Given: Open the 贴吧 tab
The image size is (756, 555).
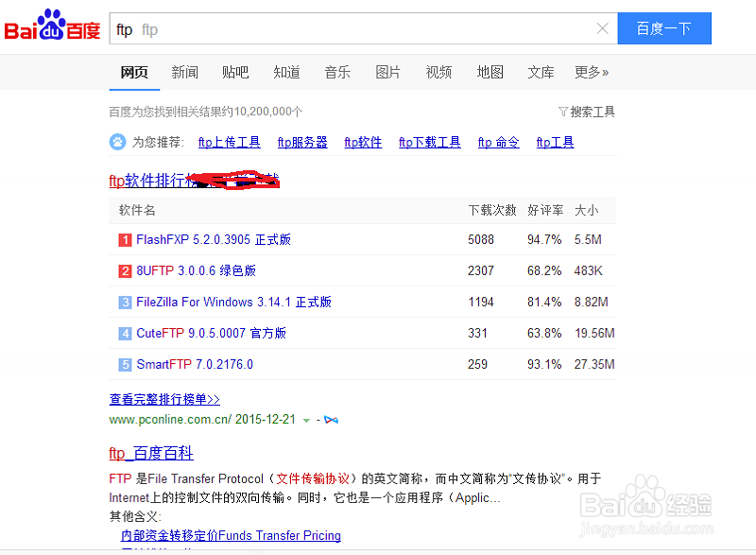Looking at the screenshot, I should pyautogui.click(x=235, y=72).
